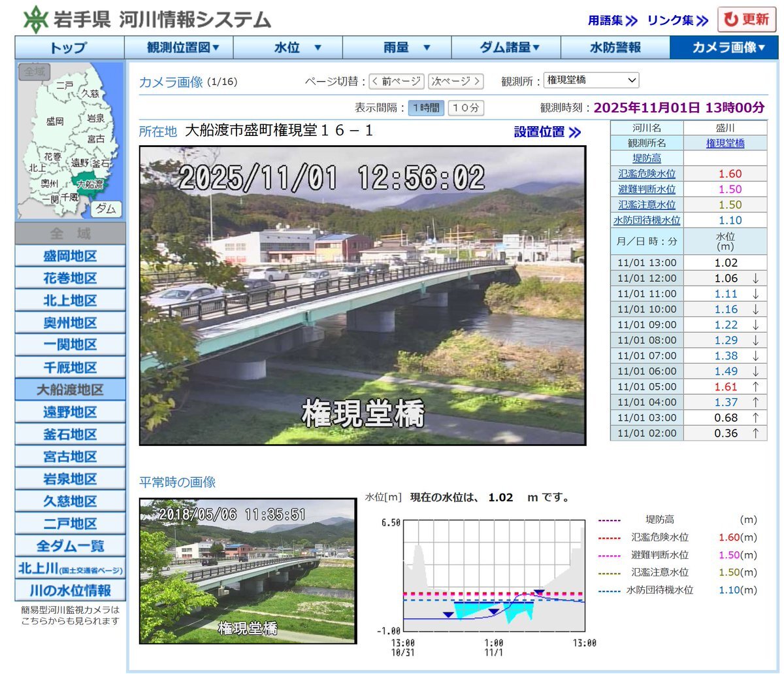Expand the 観測位置図 menu
Image resolution: width=784 pixels, height=674 pixels.
[179, 48]
